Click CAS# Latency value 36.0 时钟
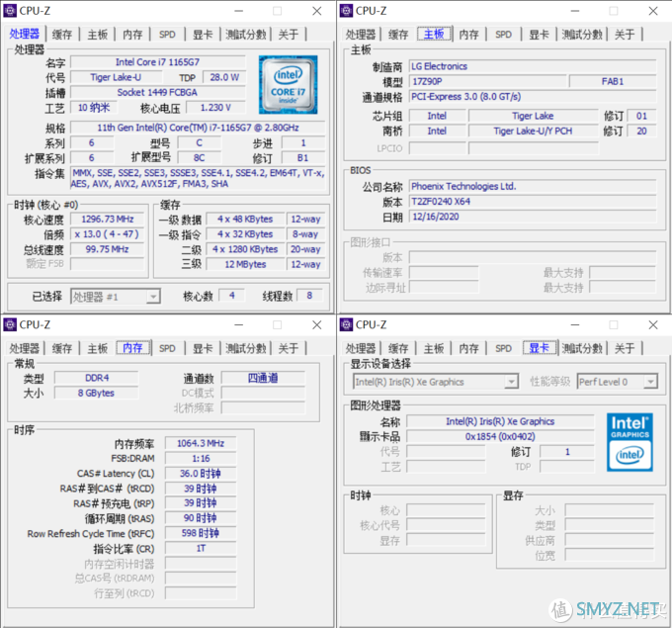 click(x=201, y=474)
